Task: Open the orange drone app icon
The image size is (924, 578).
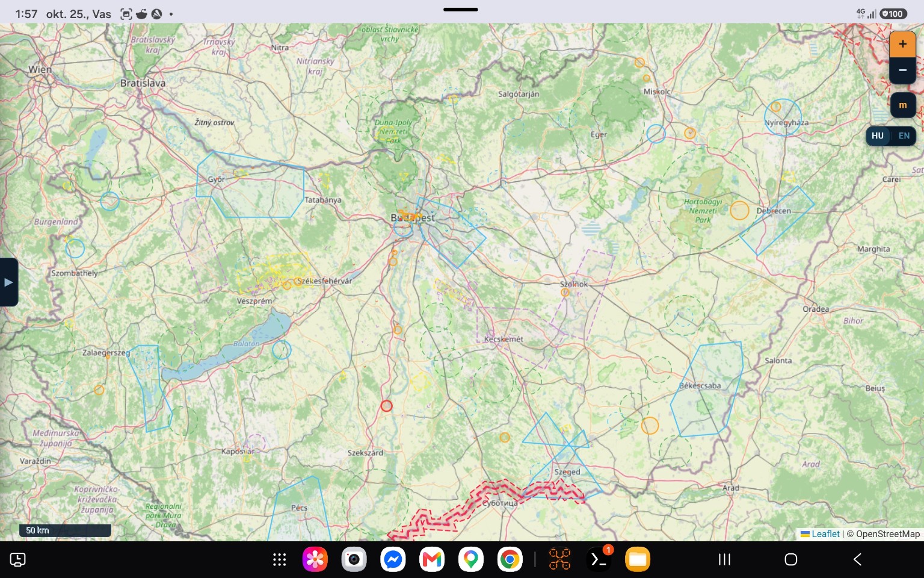Action: 559,560
